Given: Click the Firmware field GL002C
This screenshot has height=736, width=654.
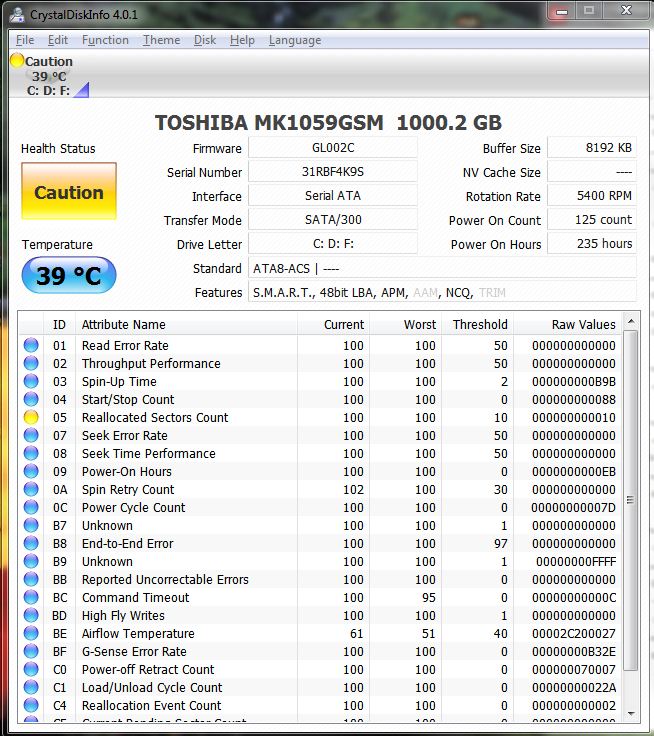Looking at the screenshot, I should tap(333, 148).
